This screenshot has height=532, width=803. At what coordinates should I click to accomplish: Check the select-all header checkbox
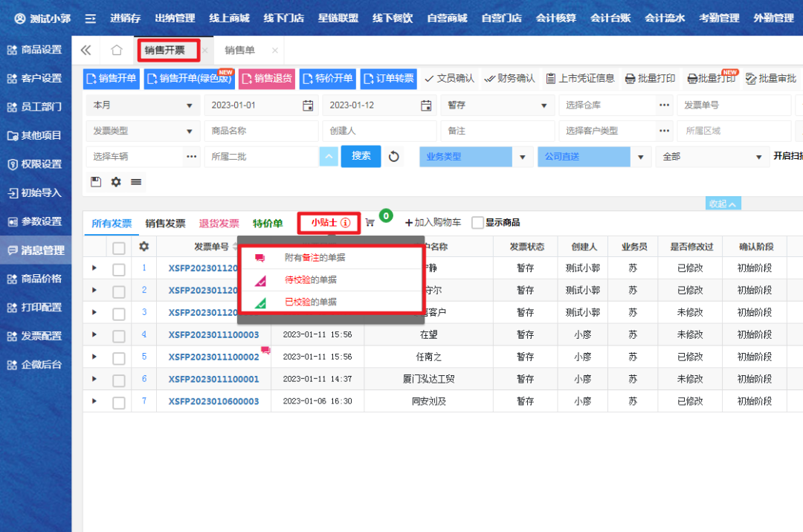(119, 247)
